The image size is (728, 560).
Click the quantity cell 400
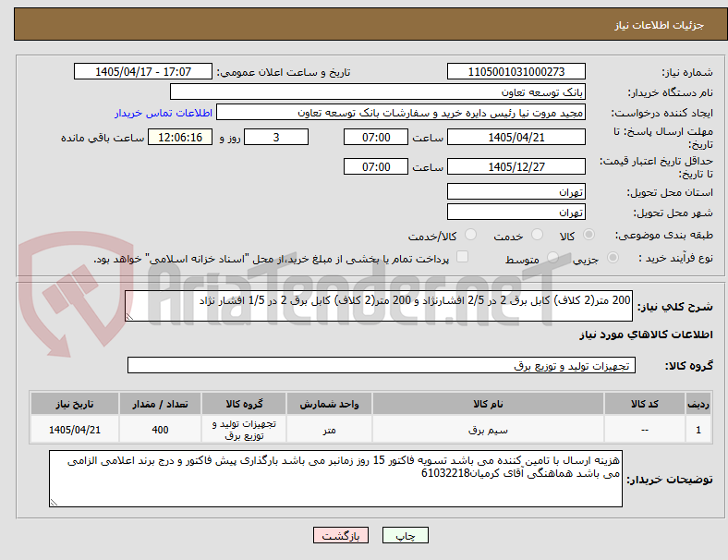[160, 430]
